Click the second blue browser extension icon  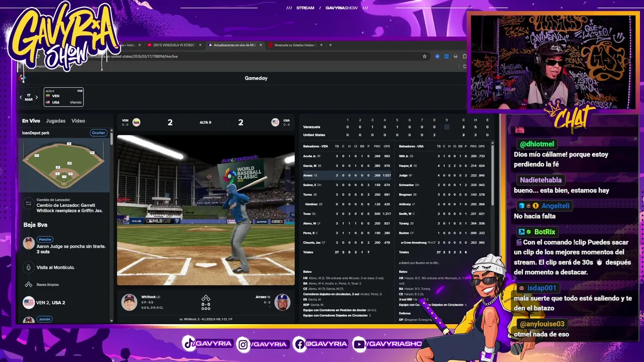click(446, 56)
